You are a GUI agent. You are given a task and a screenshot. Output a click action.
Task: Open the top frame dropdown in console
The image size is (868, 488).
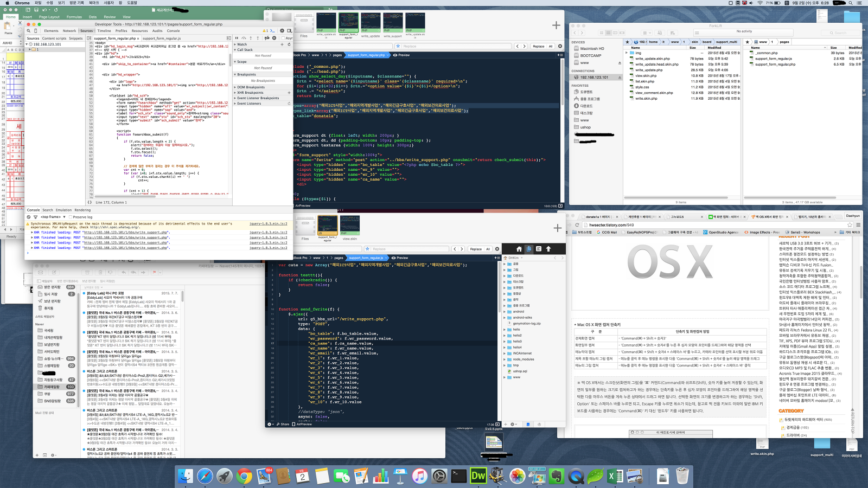coord(53,217)
